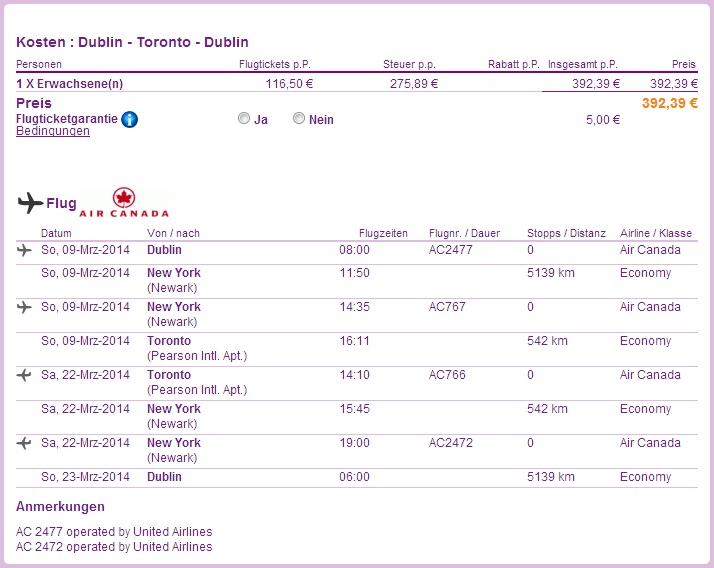714x568 pixels.
Task: Click Toronto departure on 22-Mrz-2014
Action: click(169, 375)
